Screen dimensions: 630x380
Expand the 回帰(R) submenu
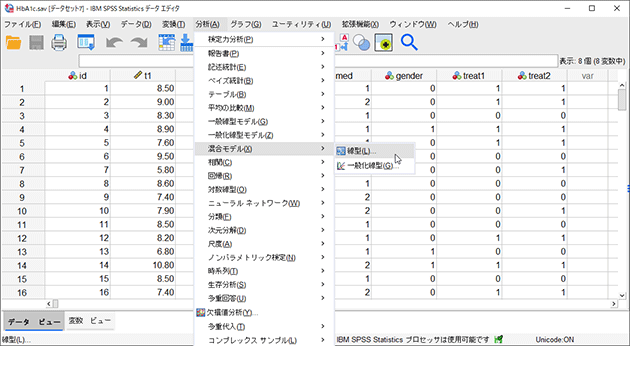coord(264,176)
